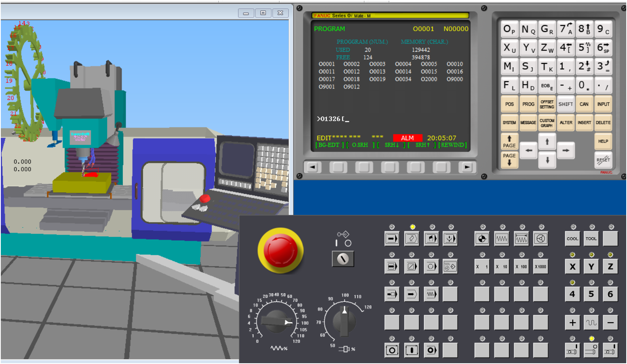Screen dimensions: 627x364
Task: Click the RESET key
Action: coord(603,160)
